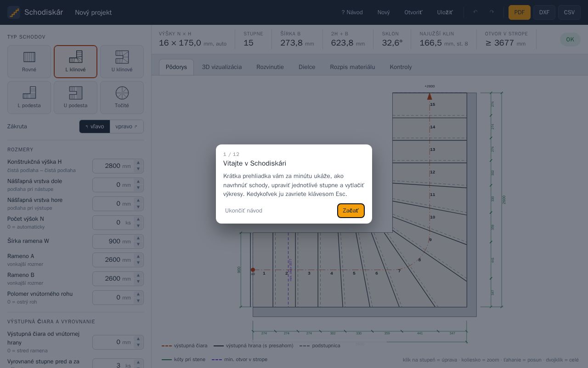588x368 pixels.
Task: Click the Výstupná čiara od vnútornej hrany field
Action: pyautogui.click(x=118, y=342)
